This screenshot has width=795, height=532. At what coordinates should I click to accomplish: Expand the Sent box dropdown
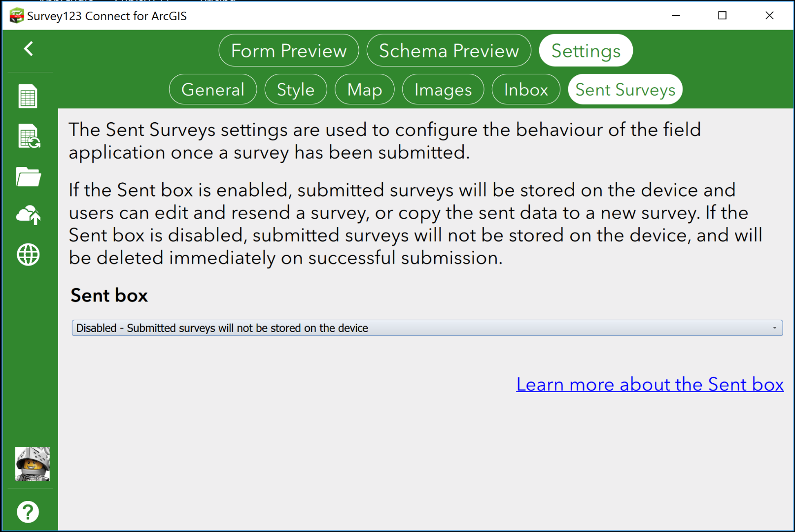(427, 328)
